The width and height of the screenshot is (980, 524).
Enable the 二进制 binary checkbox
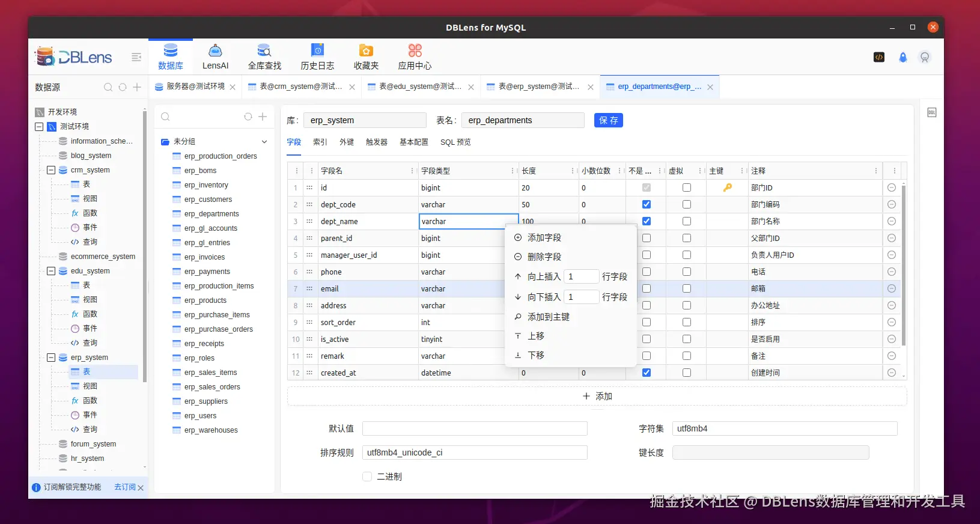[367, 477]
